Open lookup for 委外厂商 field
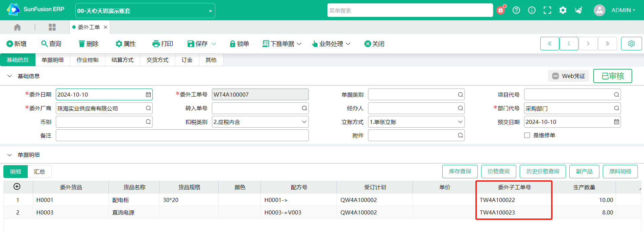 [148, 108]
